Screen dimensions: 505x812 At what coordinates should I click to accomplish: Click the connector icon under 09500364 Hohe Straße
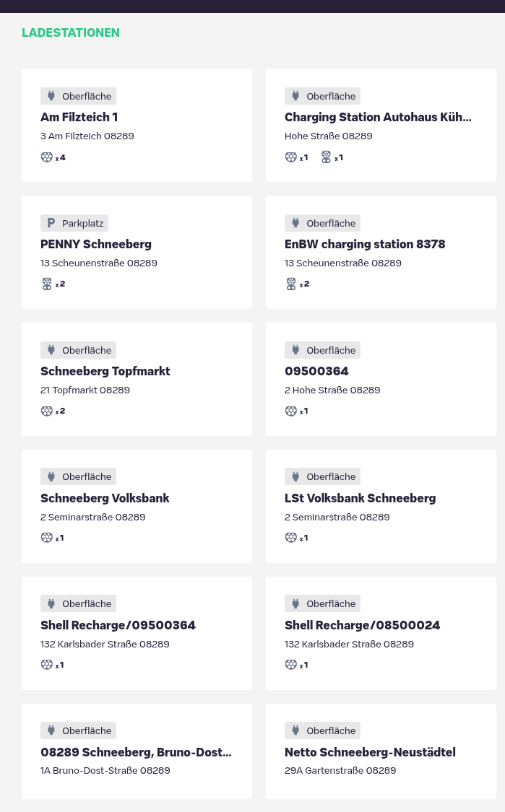[291, 411]
